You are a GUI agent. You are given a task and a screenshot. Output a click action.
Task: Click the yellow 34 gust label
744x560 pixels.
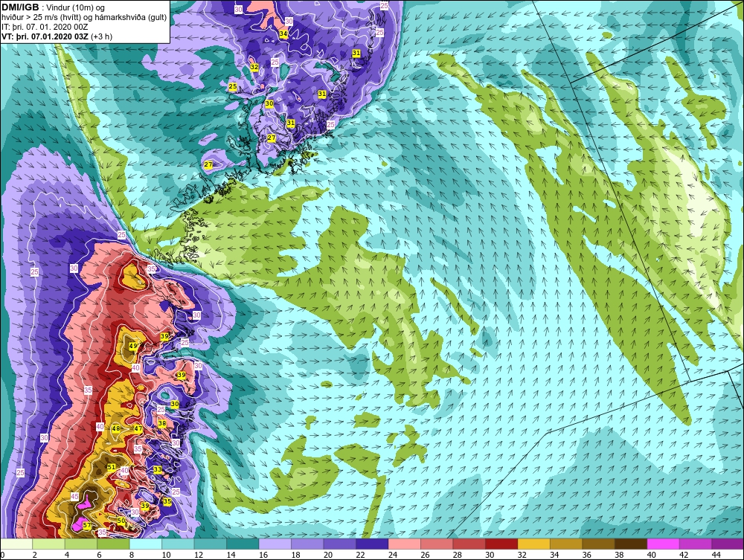(x=283, y=34)
